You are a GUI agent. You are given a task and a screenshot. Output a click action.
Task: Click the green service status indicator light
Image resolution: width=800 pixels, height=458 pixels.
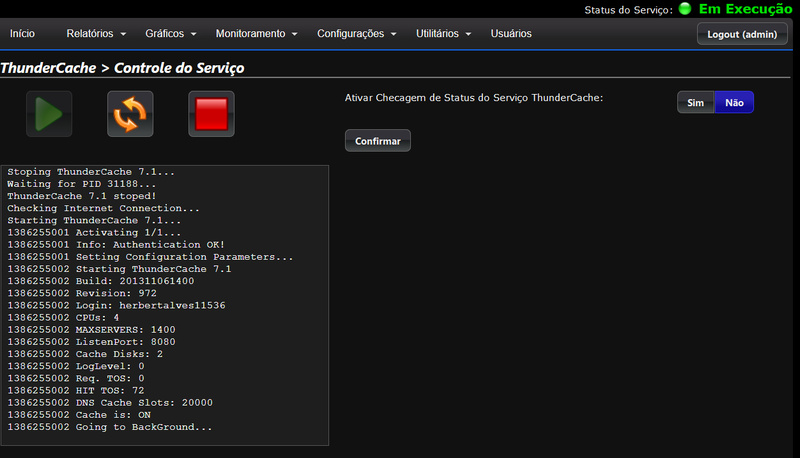tap(685, 9)
